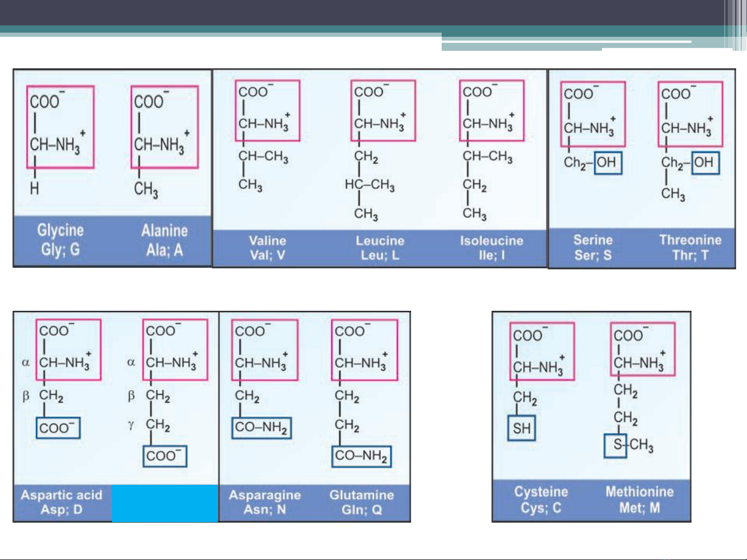This screenshot has width=747, height=560.
Task: Select the "Gly; G" abbreviation
Action: point(60,250)
